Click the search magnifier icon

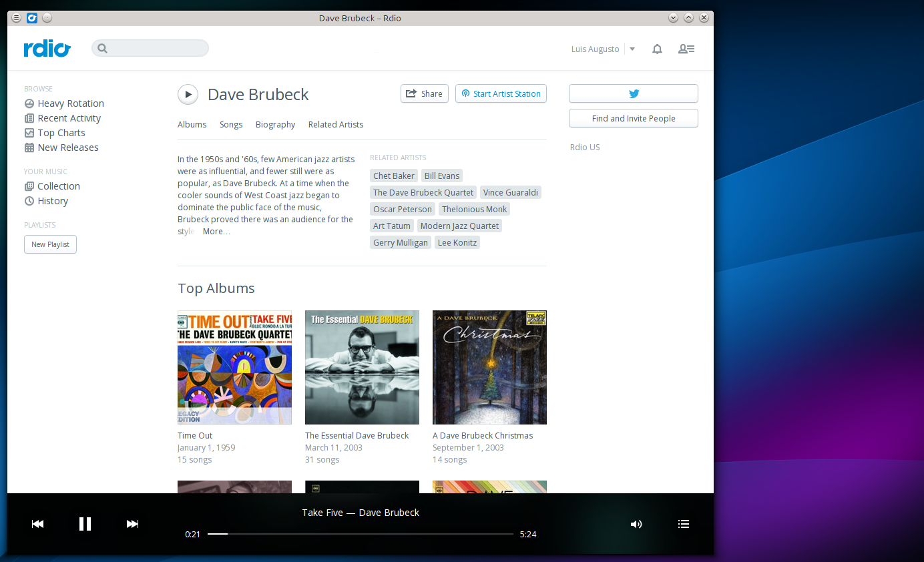(x=102, y=48)
